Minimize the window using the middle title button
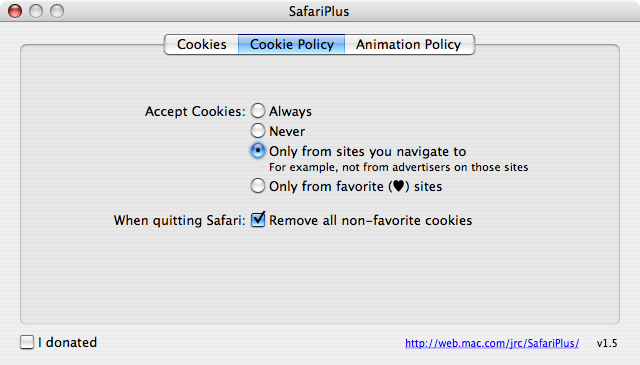This screenshot has width=640, height=365. 36,11
